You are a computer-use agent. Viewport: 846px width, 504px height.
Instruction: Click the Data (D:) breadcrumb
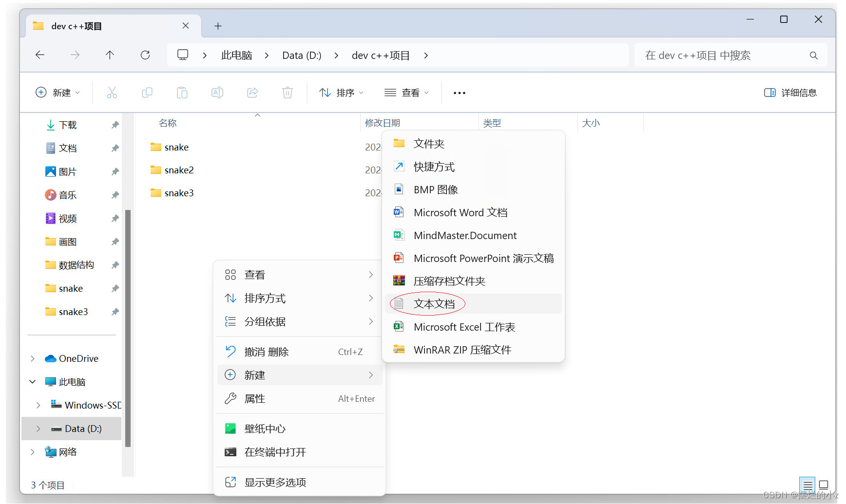302,56
